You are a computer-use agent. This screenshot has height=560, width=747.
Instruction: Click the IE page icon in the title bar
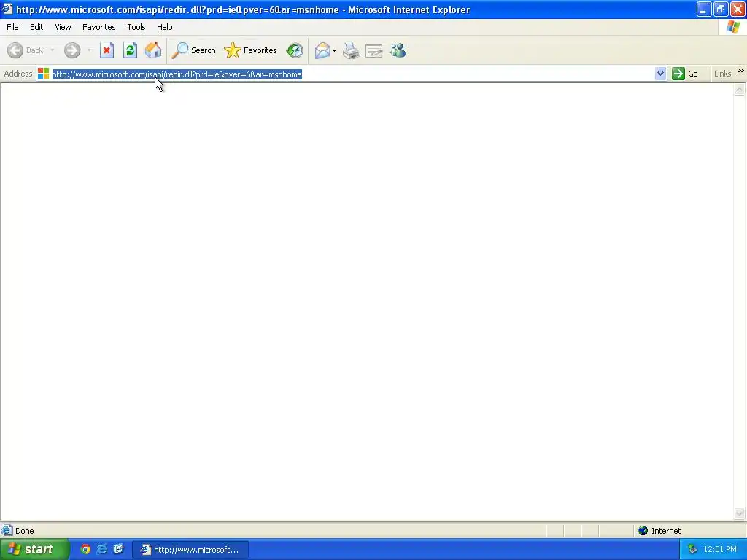7,9
